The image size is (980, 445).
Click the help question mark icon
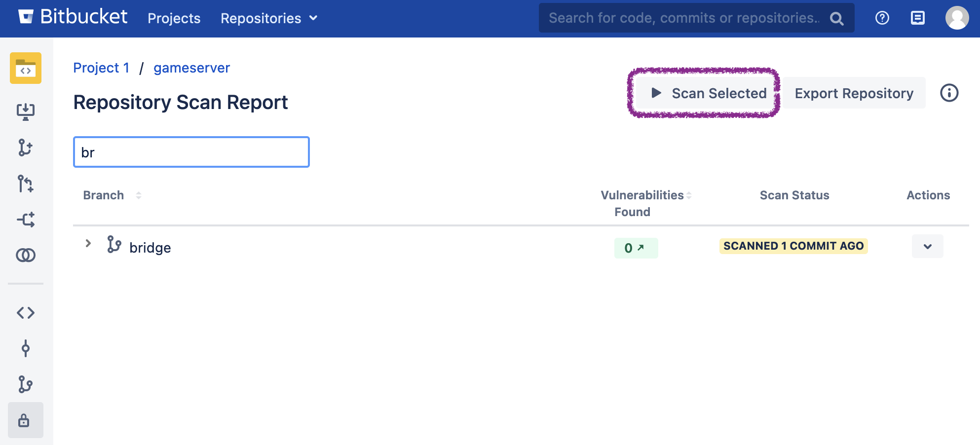pos(882,18)
